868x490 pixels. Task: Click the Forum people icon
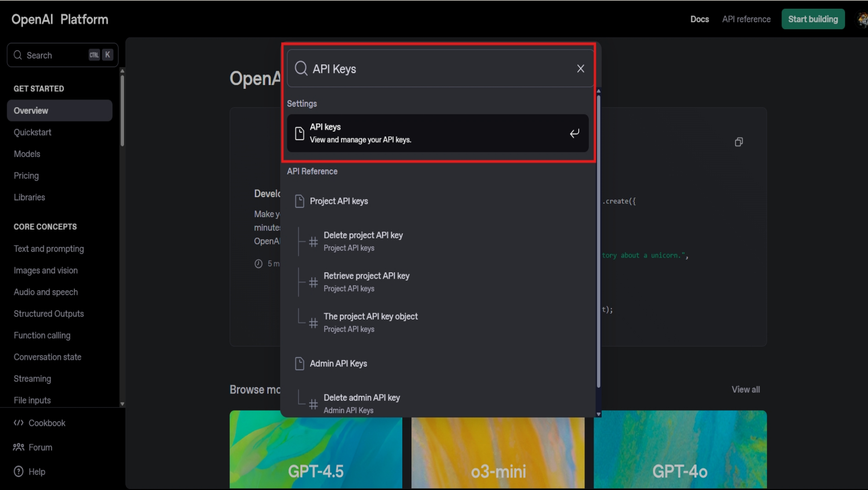click(x=18, y=447)
